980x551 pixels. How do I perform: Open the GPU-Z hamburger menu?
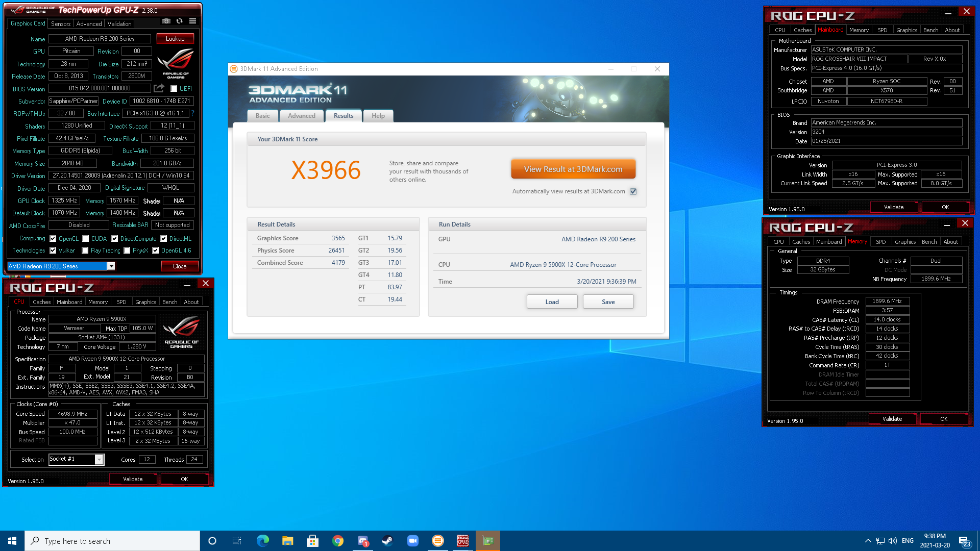(192, 21)
